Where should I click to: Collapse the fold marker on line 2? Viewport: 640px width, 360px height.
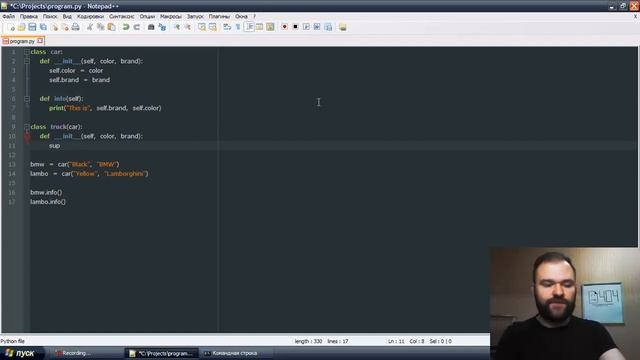point(27,61)
